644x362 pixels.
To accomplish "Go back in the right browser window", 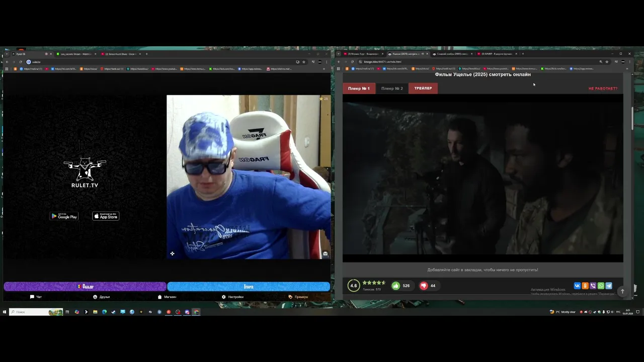I will coord(339,62).
